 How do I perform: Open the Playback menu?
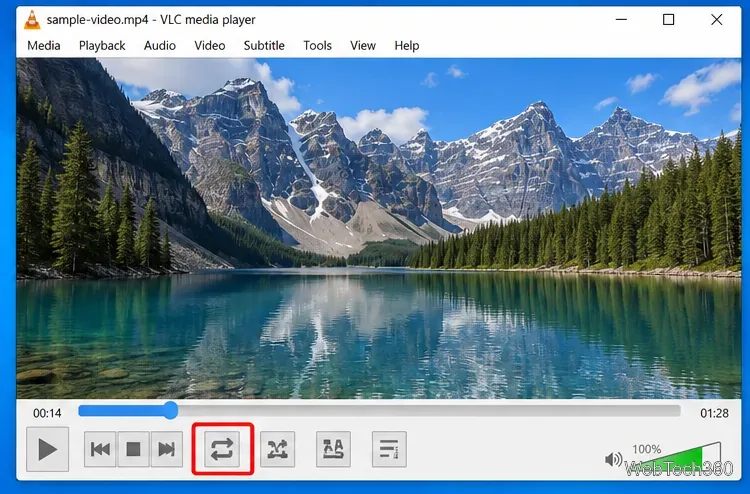pyautogui.click(x=102, y=45)
